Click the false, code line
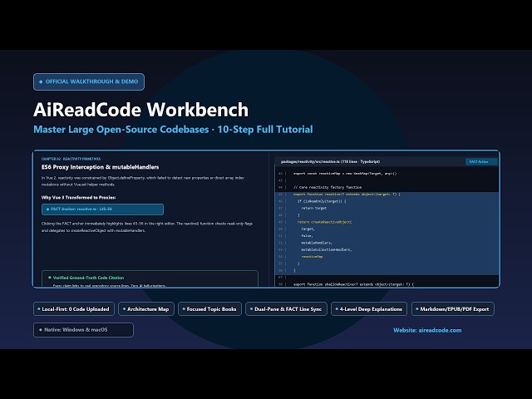Image resolution: width=532 pixels, height=399 pixels. (x=307, y=236)
